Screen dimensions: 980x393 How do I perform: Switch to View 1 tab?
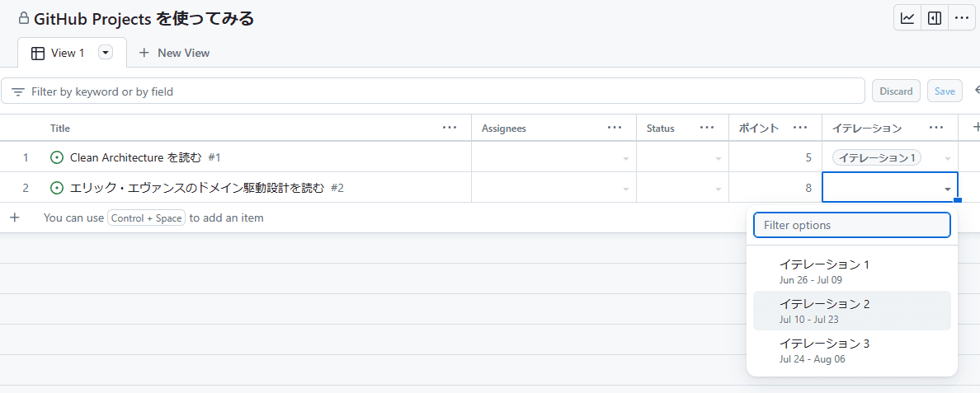click(x=66, y=53)
